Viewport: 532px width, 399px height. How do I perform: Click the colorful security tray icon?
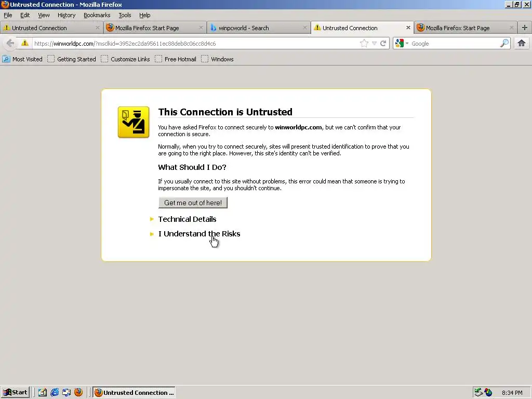pos(488,393)
